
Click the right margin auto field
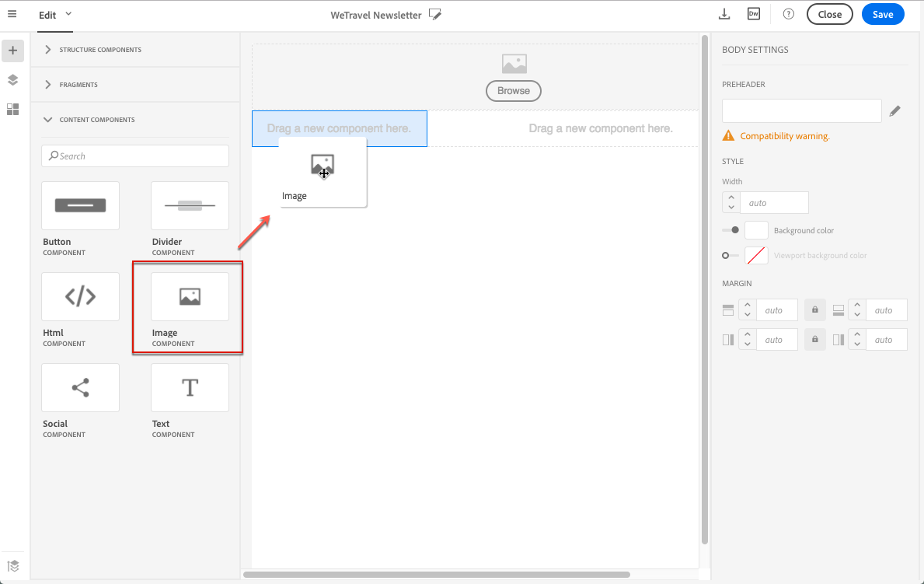[886, 339]
